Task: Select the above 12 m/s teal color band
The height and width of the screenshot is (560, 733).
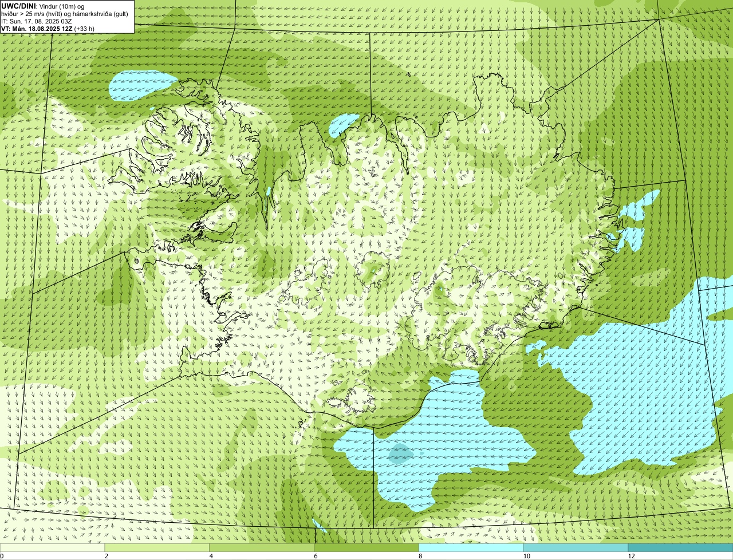Action: 681,547
